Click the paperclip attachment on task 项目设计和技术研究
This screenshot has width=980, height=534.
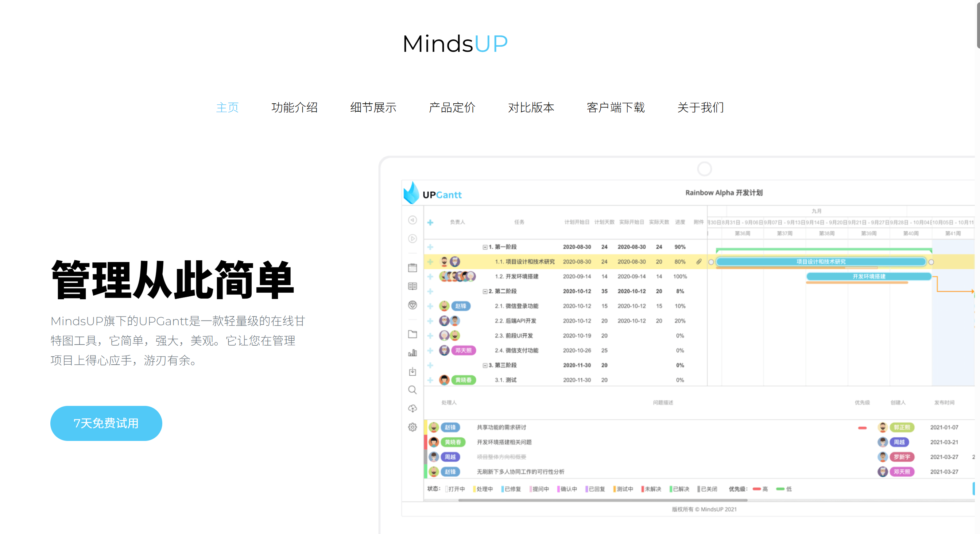[699, 261]
